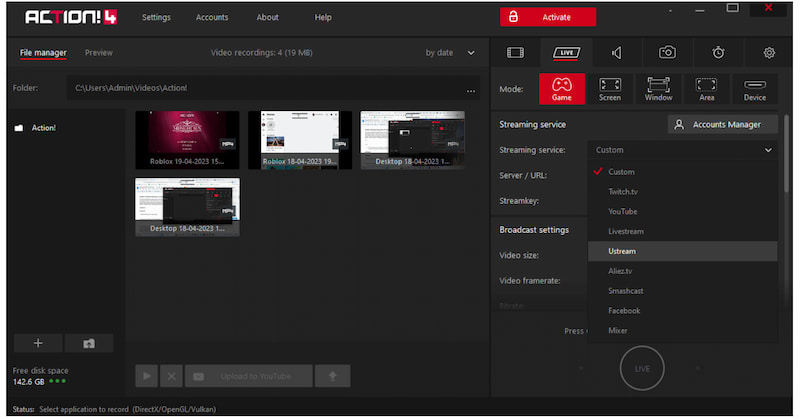Open the video recording tab icon
Screen dimensions: 800x419
tap(515, 53)
